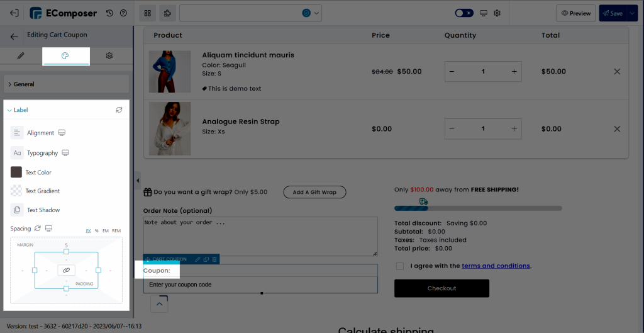Expand the General section
644x333 pixels.
[x=67, y=84]
